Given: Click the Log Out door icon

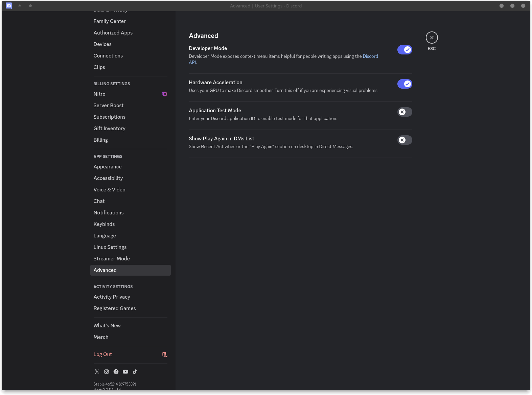Looking at the screenshot, I should [x=165, y=354].
